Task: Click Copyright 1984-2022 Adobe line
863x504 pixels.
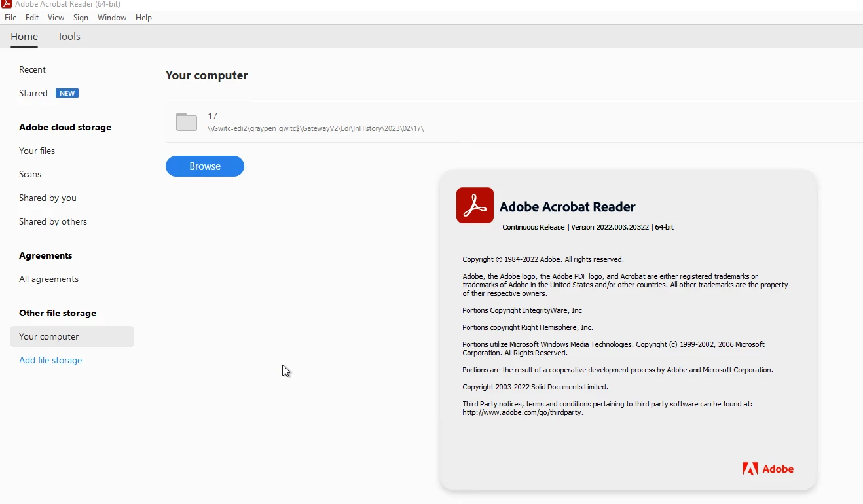Action: click(543, 259)
